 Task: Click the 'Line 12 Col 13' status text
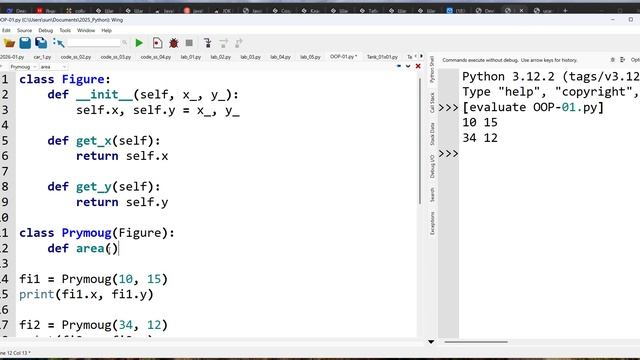15,353
